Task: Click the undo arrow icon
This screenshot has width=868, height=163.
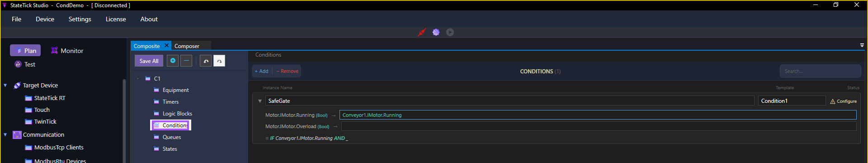Action: [x=206, y=61]
